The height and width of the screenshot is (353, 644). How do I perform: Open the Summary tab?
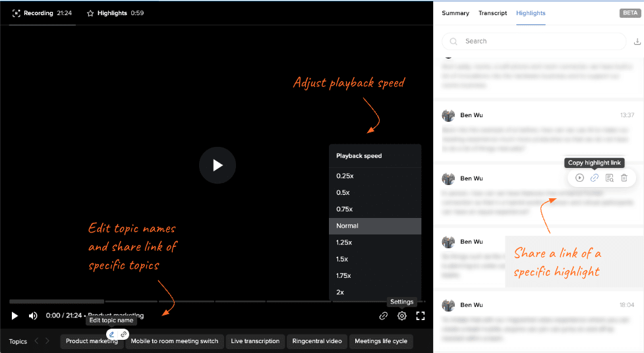455,13
